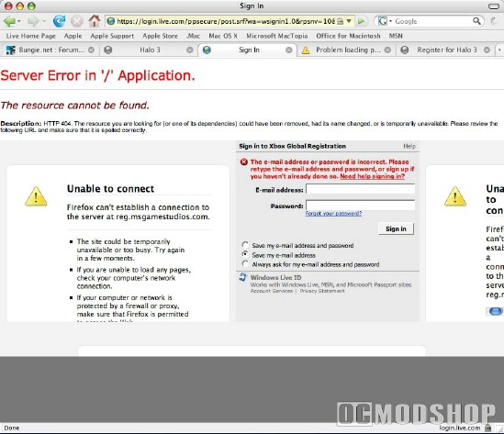This screenshot has height=434, width=504.
Task: Click the Sign in button
Action: coord(396,229)
